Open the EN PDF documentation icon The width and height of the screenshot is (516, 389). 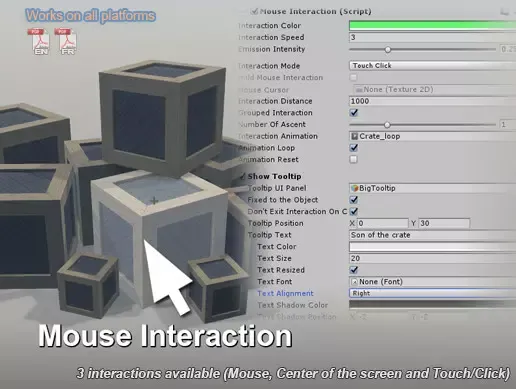pyautogui.click(x=41, y=42)
